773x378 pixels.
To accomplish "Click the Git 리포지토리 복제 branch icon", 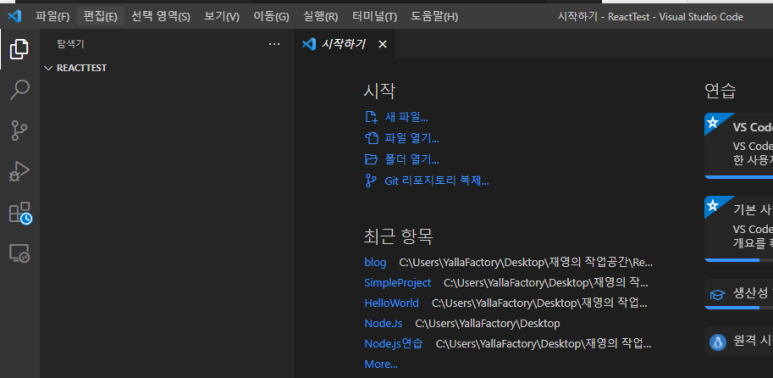I will click(371, 181).
